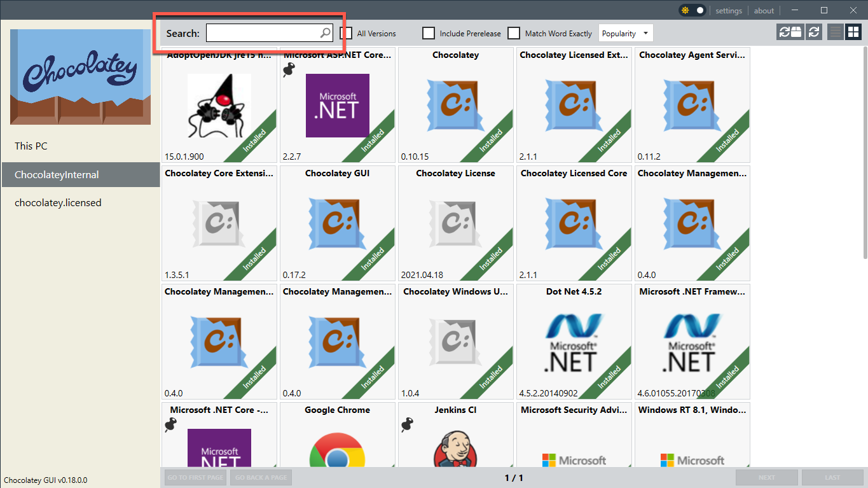Click the Jenkins CI package icon
Image resolution: width=868 pixels, height=488 pixels.
pos(455,449)
